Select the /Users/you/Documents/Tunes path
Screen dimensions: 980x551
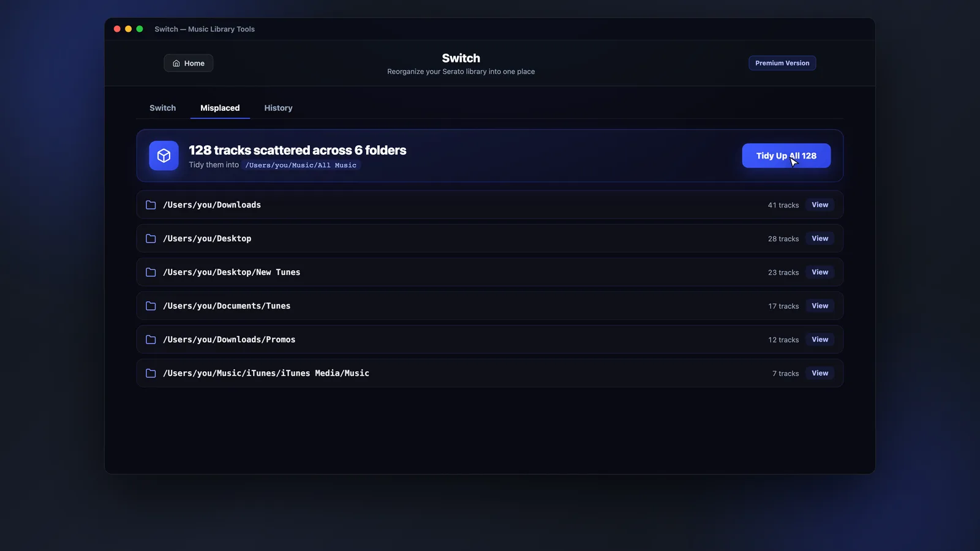[227, 306]
